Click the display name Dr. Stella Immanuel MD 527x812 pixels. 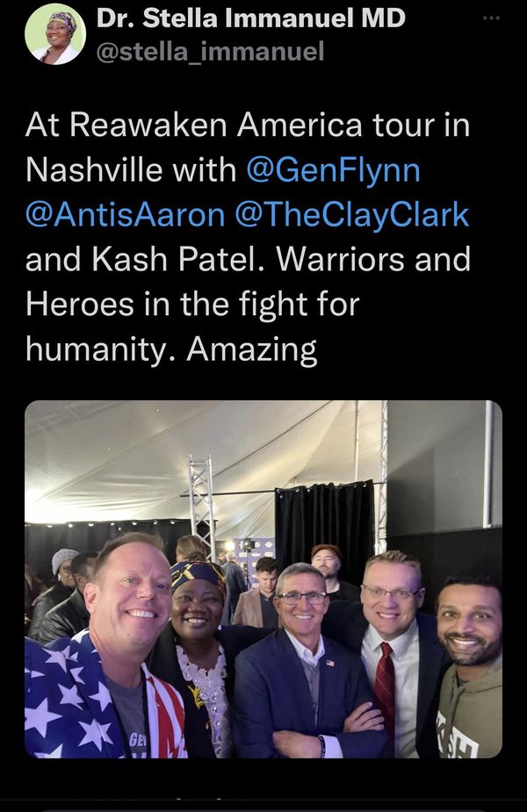pyautogui.click(x=251, y=19)
